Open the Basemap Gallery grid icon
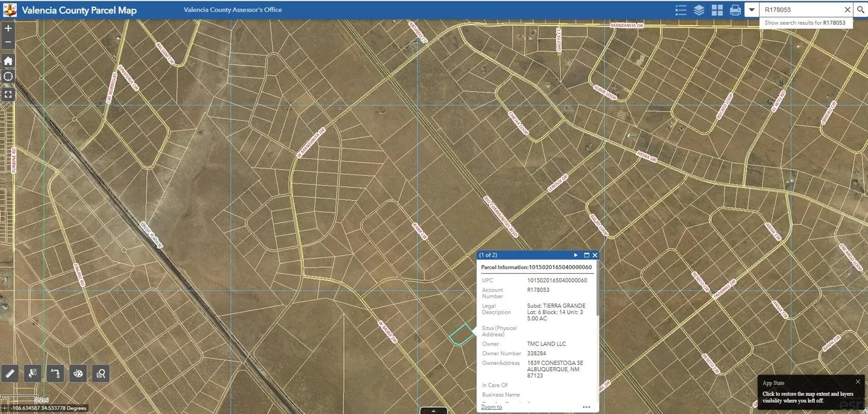The width and height of the screenshot is (868, 414). click(717, 10)
